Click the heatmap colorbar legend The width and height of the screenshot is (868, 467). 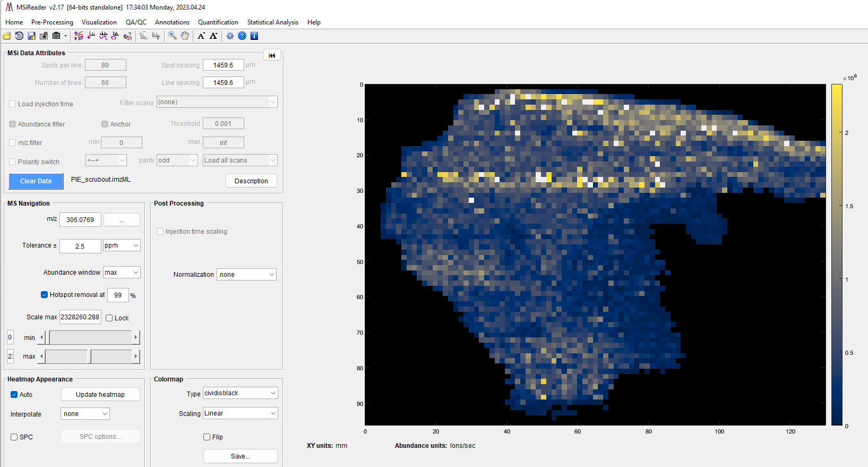[837, 255]
